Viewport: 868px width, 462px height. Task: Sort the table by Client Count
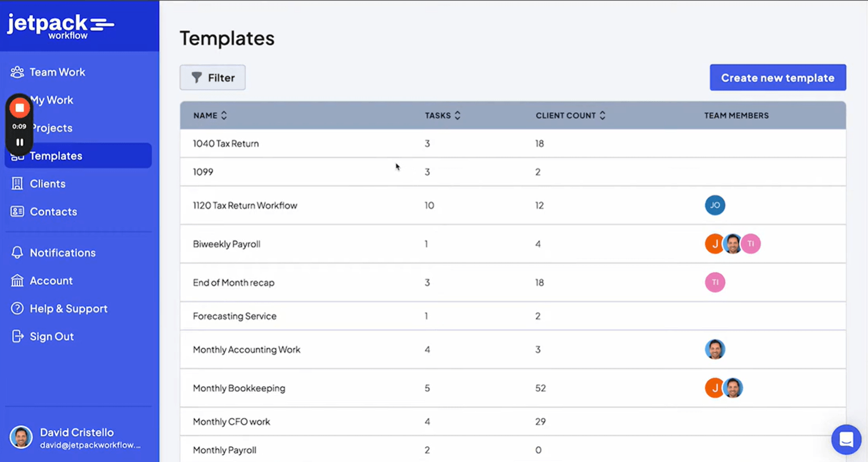[571, 115]
